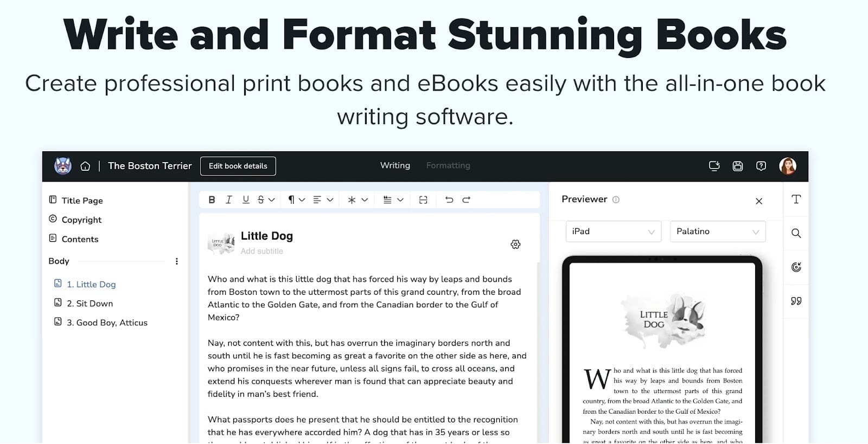This screenshot has width=868, height=444.
Task: Click the Previewer heading label
Action: coord(584,199)
